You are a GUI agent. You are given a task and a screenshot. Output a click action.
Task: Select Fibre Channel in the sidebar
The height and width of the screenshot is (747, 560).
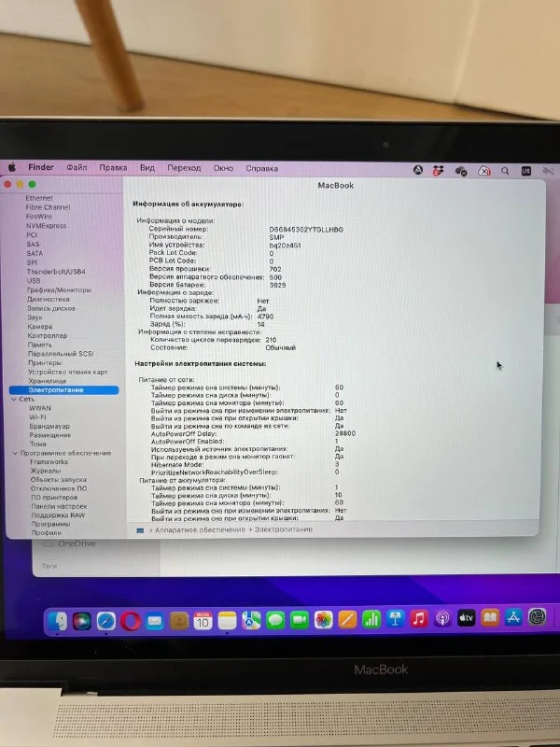tap(48, 207)
